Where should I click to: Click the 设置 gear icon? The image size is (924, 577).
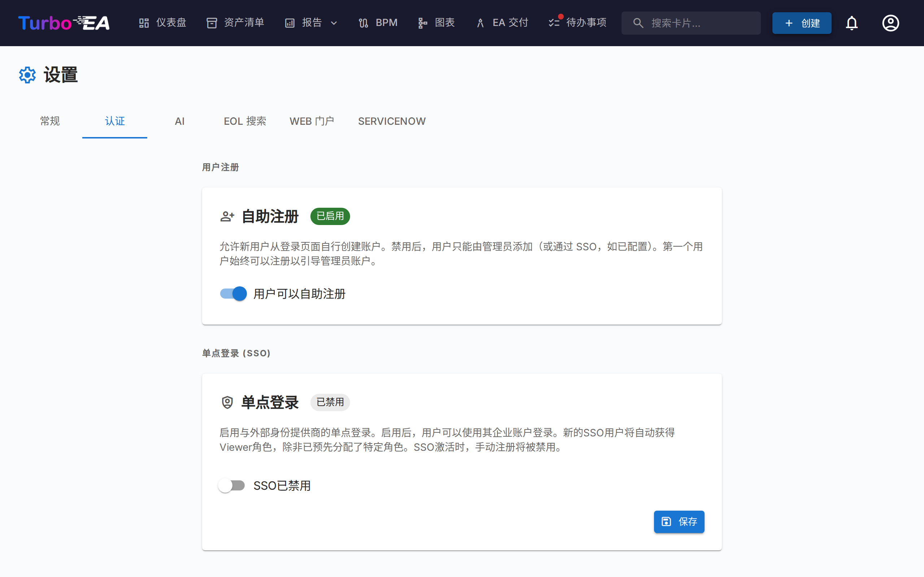coord(27,75)
